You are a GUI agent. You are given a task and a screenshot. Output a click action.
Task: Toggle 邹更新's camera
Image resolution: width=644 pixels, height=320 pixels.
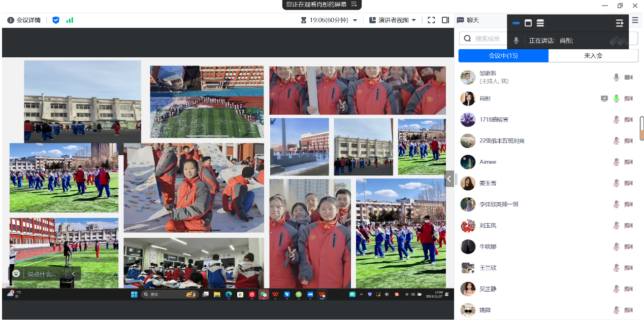(628, 77)
